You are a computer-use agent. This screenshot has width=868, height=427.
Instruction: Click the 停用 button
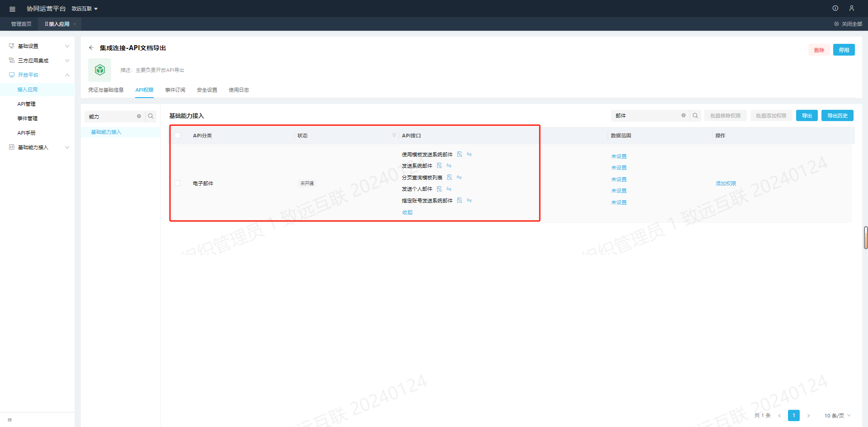[x=844, y=50]
